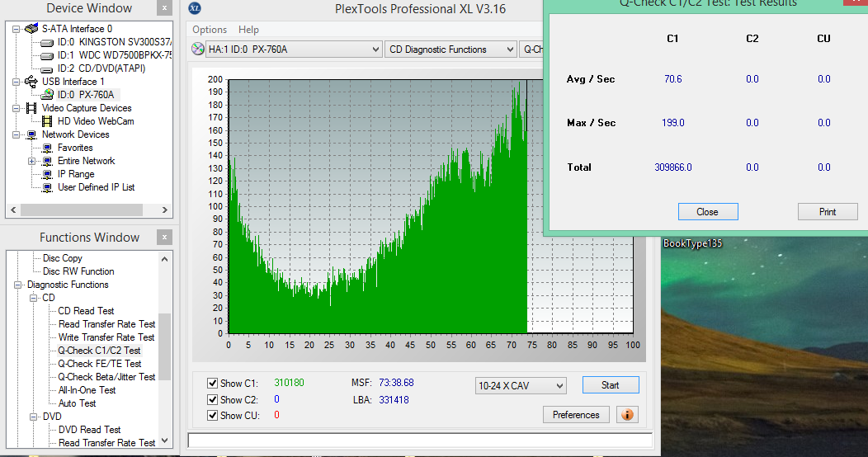Screen dimensions: 868x457
Task: Select All-In-One Test
Action: click(x=87, y=390)
